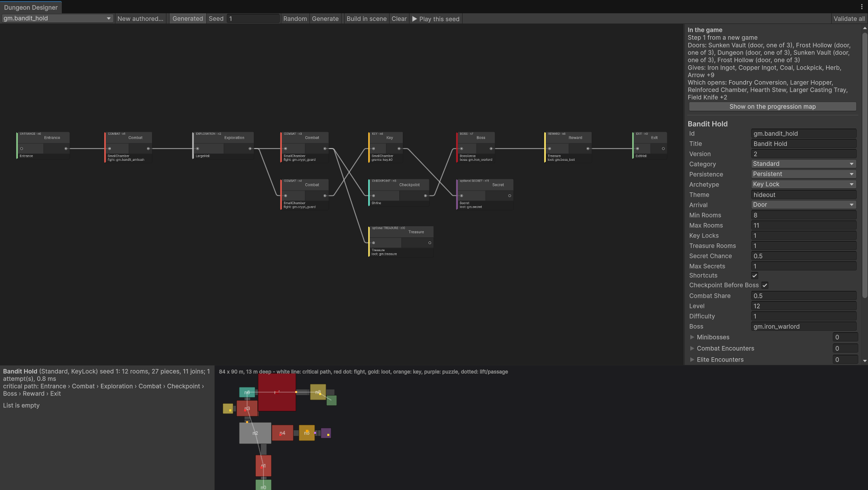Select the Combat n4 node
The image size is (868, 490).
(x=305, y=194)
